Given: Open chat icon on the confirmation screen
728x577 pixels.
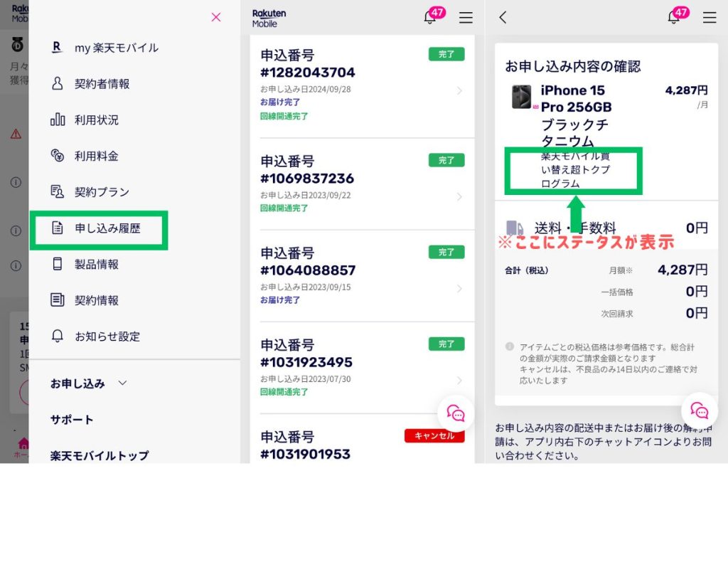Looking at the screenshot, I should [x=700, y=411].
